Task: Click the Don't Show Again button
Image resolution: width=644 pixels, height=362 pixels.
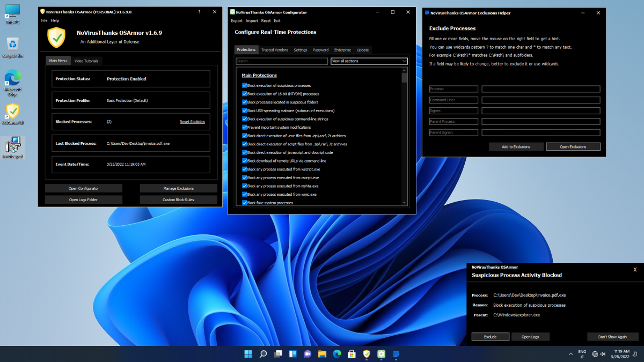Action: (x=613, y=337)
